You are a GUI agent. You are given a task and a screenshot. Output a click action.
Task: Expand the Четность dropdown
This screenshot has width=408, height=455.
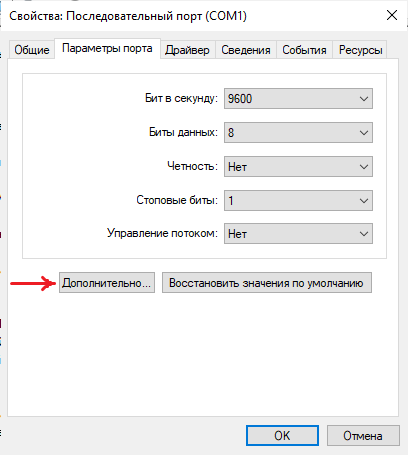click(x=298, y=167)
